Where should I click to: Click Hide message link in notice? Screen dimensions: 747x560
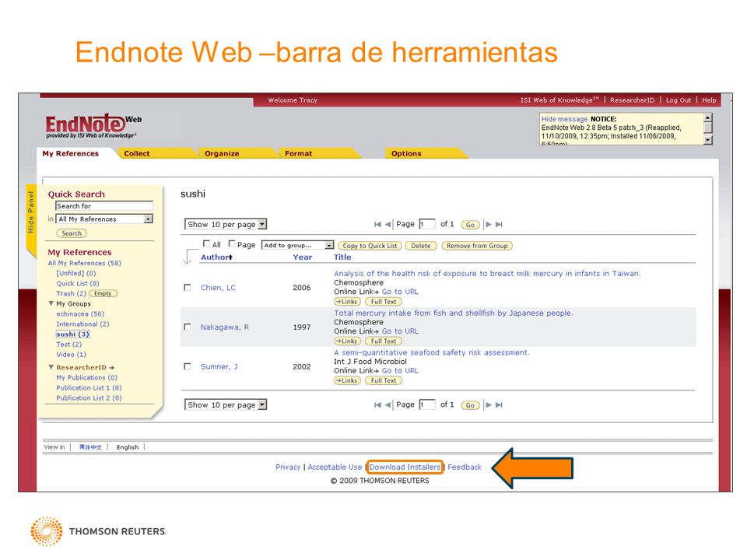pyautogui.click(x=565, y=119)
